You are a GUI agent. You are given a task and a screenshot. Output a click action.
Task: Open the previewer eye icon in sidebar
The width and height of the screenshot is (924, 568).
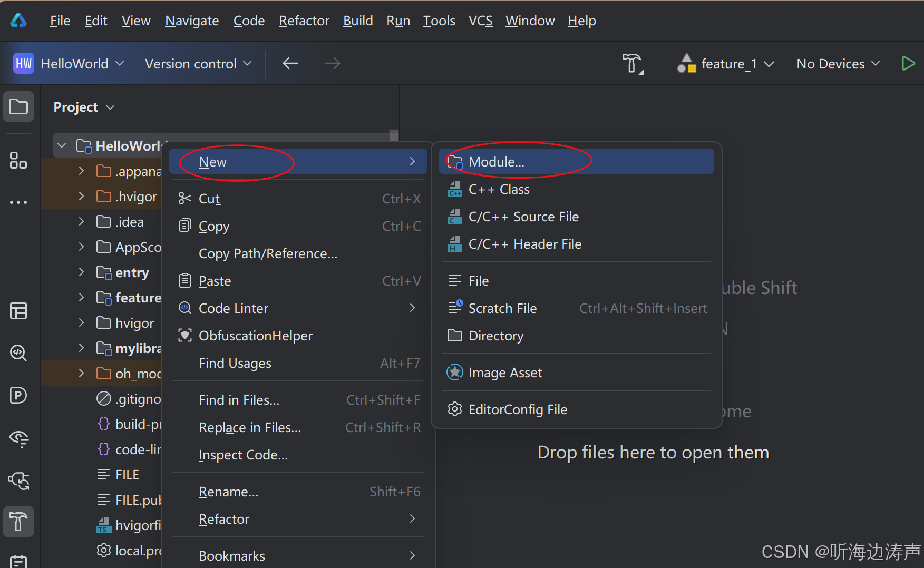click(18, 438)
